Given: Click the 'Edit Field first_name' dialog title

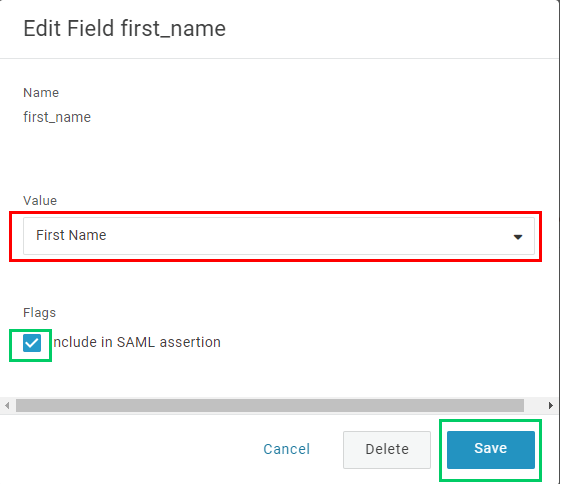Looking at the screenshot, I should coord(125,29).
